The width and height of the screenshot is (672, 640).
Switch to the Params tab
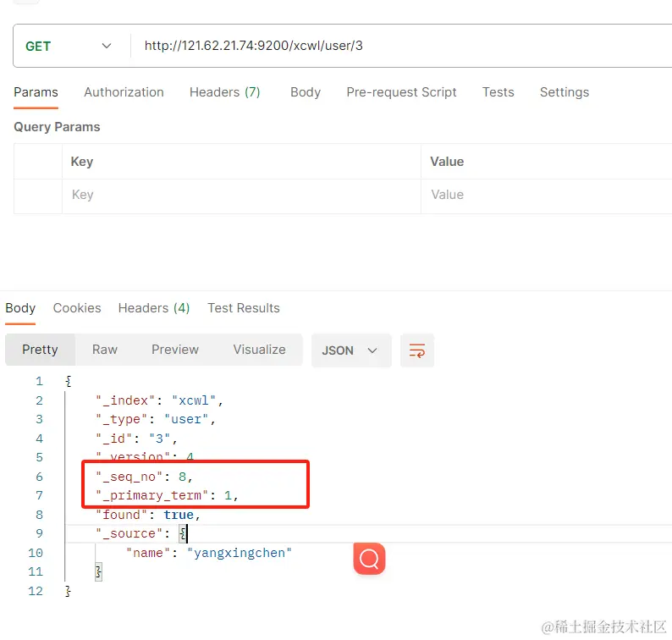click(x=36, y=92)
